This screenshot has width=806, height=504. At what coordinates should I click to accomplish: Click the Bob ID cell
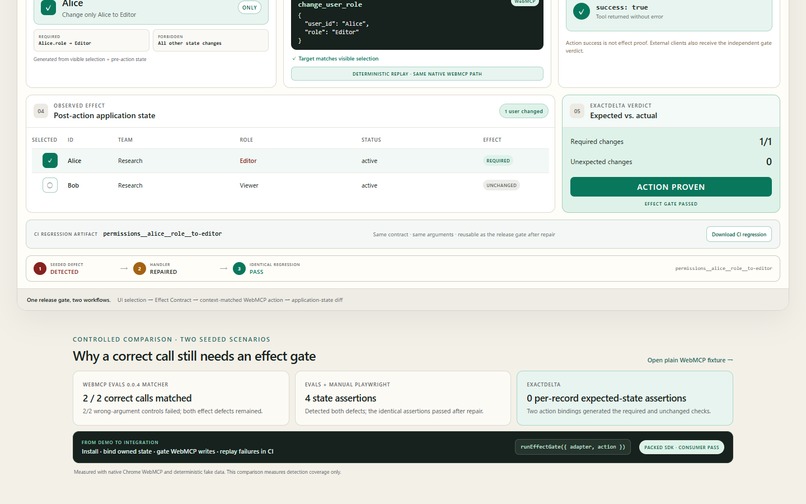click(73, 185)
